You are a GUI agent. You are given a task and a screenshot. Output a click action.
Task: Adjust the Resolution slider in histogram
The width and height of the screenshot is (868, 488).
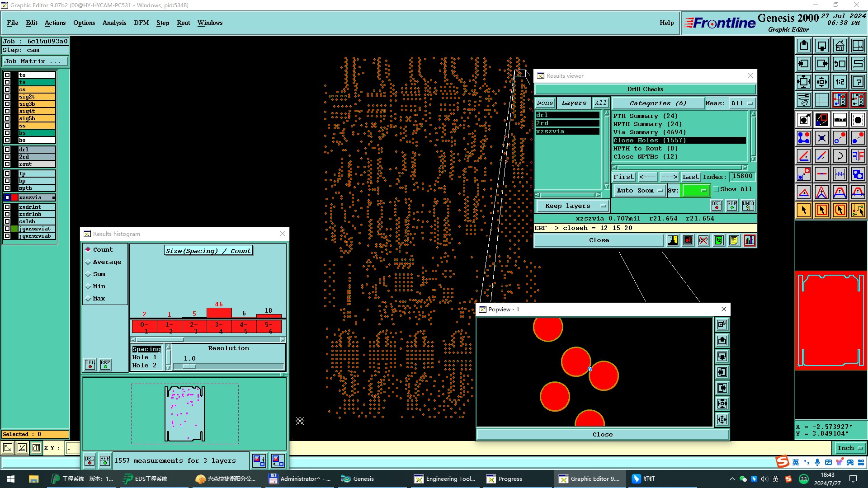point(189,366)
